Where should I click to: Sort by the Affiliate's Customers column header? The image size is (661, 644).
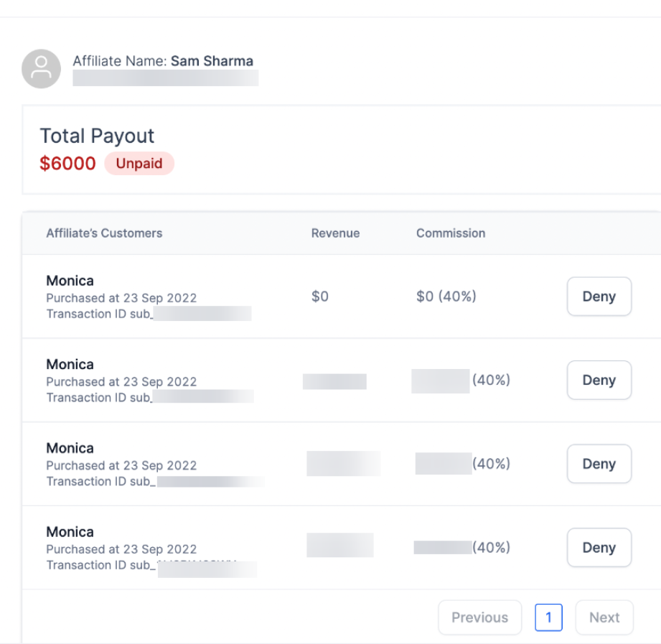point(104,233)
